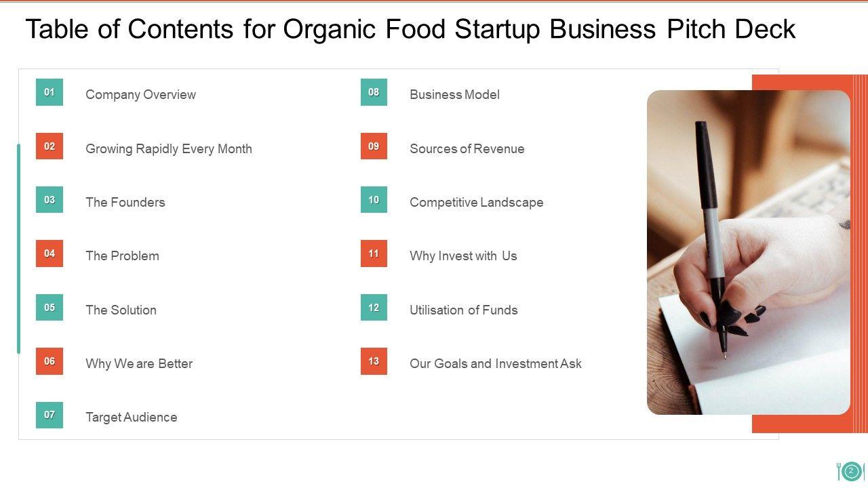
Task: Open the Company Overview section
Action: [x=140, y=95]
